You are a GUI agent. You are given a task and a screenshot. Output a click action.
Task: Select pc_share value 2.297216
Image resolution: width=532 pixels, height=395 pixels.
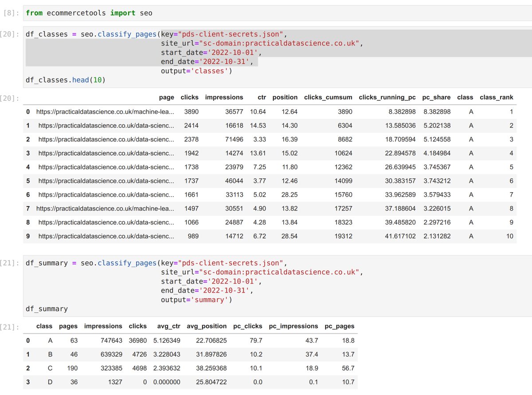point(437,222)
